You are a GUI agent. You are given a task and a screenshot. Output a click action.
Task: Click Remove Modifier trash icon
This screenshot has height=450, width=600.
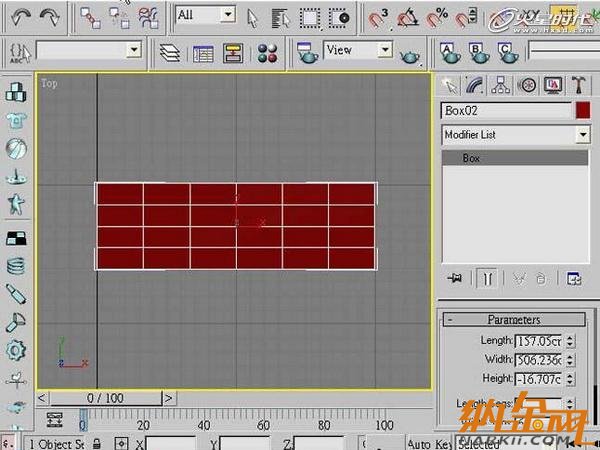click(541, 278)
